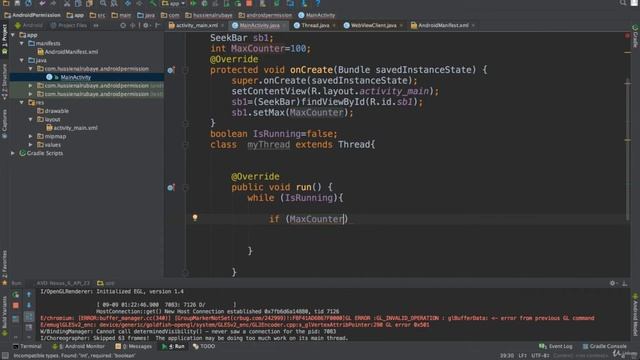Click AndroidPermission in breadcrumb bar
This screenshot has height=360, width=640.
(32, 15)
